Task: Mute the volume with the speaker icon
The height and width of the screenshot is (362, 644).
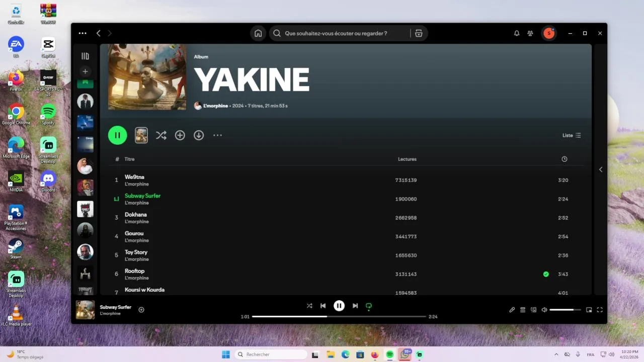Action: (544, 310)
